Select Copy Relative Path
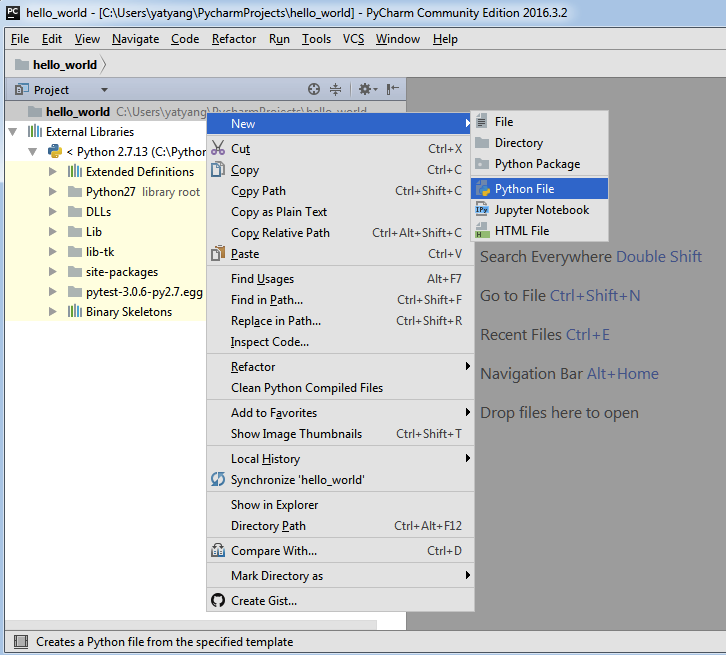Screen dimensions: 726x655 (x=340, y=232)
